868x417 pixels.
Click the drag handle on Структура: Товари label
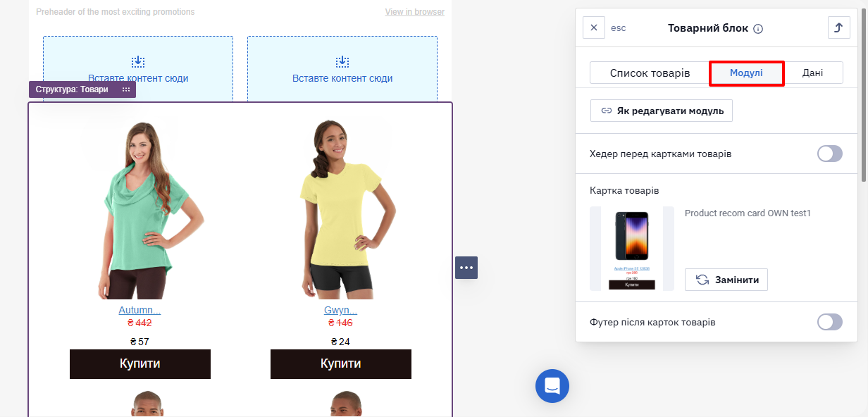126,89
